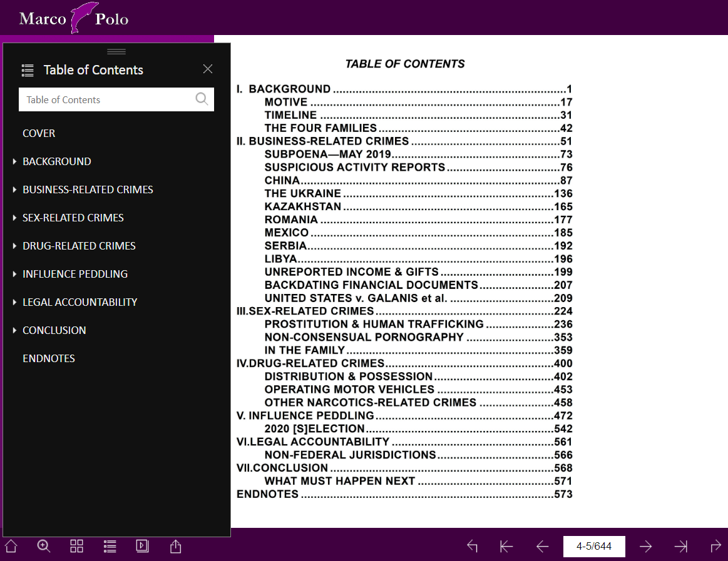This screenshot has height=561, width=728.
Task: Jump to the last page
Action: pos(680,546)
